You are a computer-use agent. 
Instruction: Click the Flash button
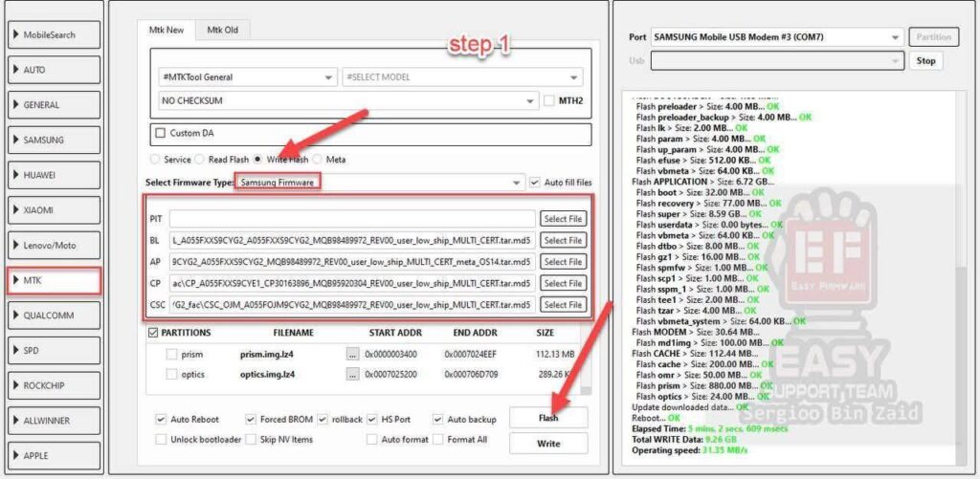pos(547,418)
